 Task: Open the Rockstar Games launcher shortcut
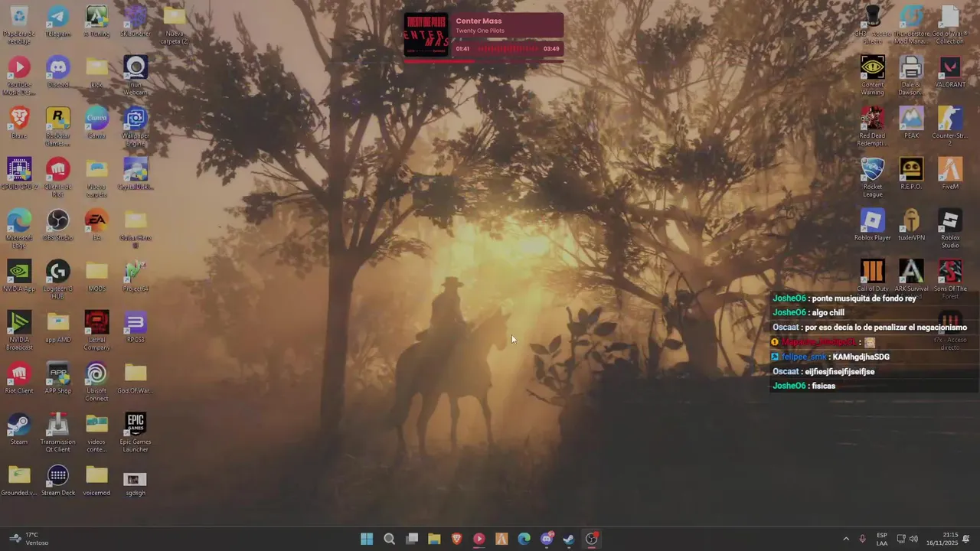(57, 127)
